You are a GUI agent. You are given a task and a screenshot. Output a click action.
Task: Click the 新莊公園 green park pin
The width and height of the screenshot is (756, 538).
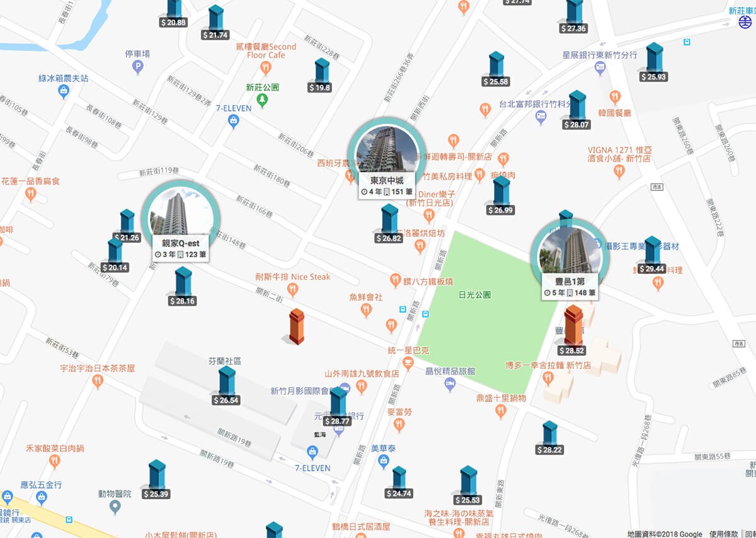(x=263, y=100)
